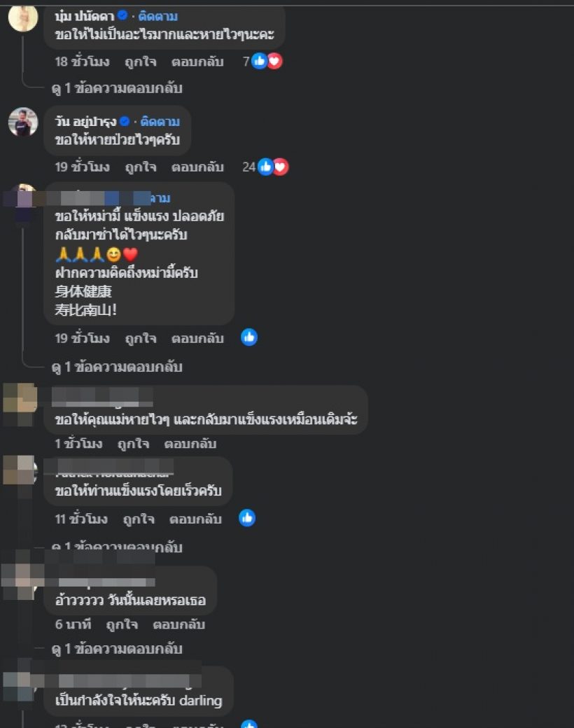This screenshot has width=574, height=728.
Task: Click the blue thumbs-up reaction on วัน อยู่บำรุง's comment
Action: click(265, 167)
